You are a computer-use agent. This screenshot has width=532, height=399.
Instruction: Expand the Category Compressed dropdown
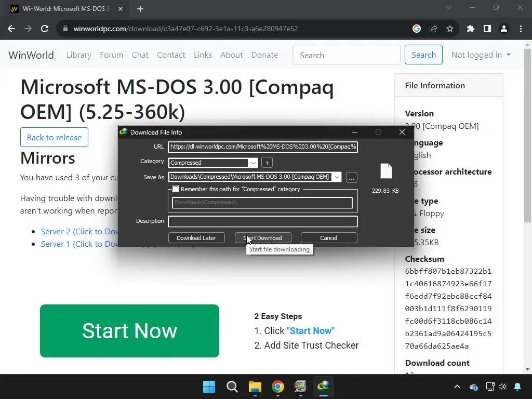(253, 163)
